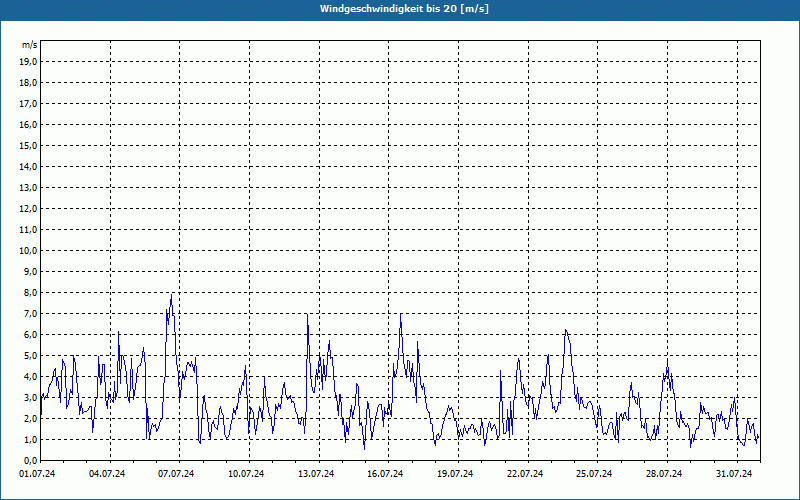Click the chart title 'Windgeschwindigkeit bis 20 [m/s]'
The width and height of the screenshot is (800, 500).
click(405, 9)
